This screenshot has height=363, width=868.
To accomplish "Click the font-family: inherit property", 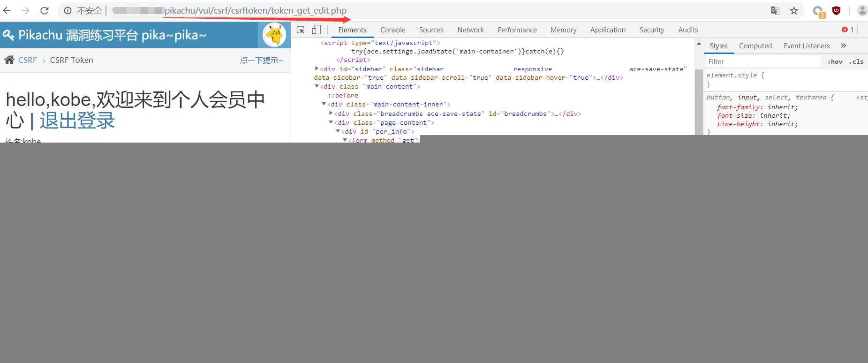I will click(757, 107).
